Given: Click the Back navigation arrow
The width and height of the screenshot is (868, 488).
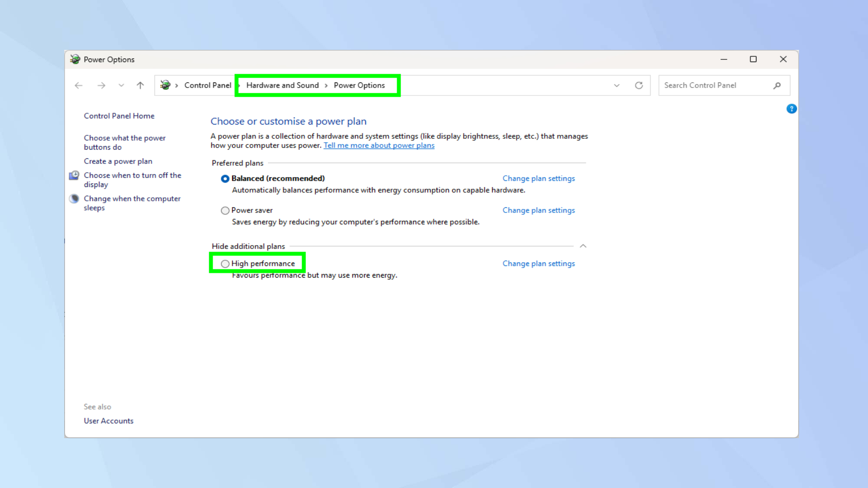Looking at the screenshot, I should 79,85.
